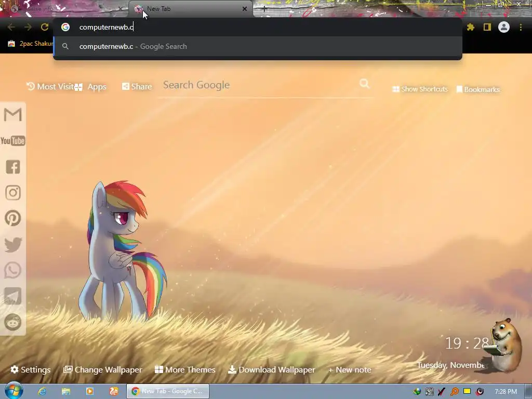Click the search magnifier icon on page
Viewport: 532px width, 399px height.
364,84
